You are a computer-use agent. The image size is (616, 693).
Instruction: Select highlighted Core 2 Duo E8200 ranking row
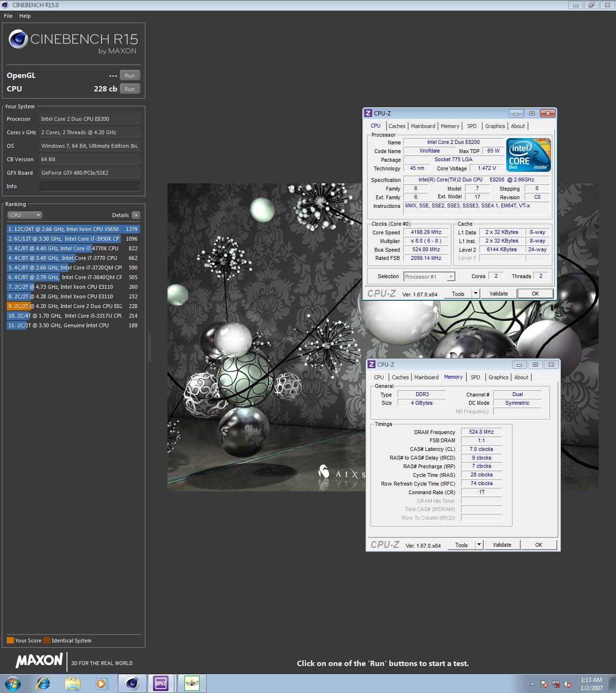pyautogui.click(x=73, y=306)
